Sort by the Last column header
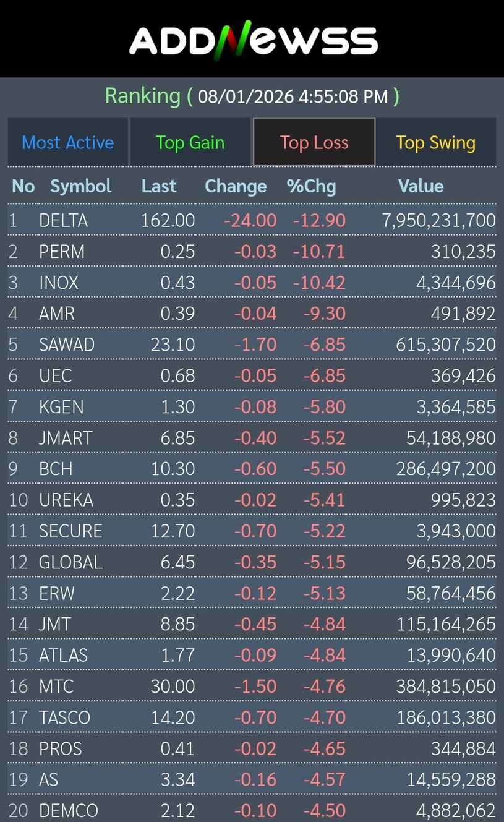504x822 pixels. click(x=159, y=186)
